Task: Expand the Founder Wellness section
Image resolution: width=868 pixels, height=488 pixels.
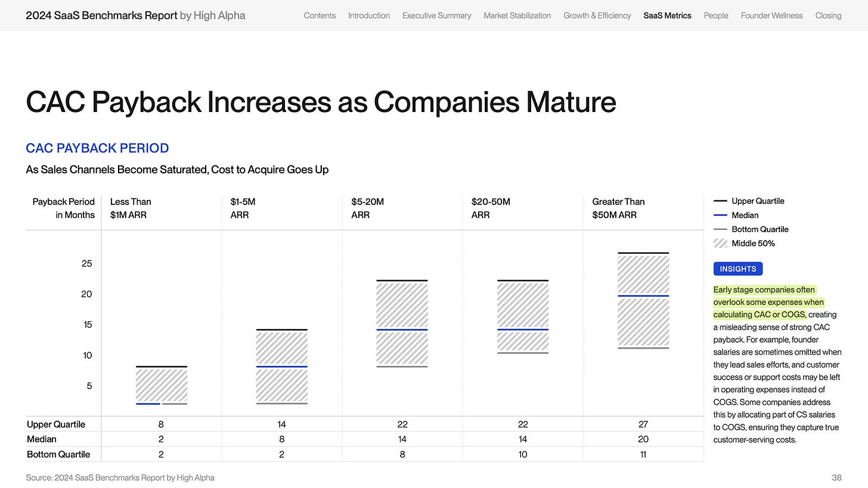Action: (x=771, y=15)
